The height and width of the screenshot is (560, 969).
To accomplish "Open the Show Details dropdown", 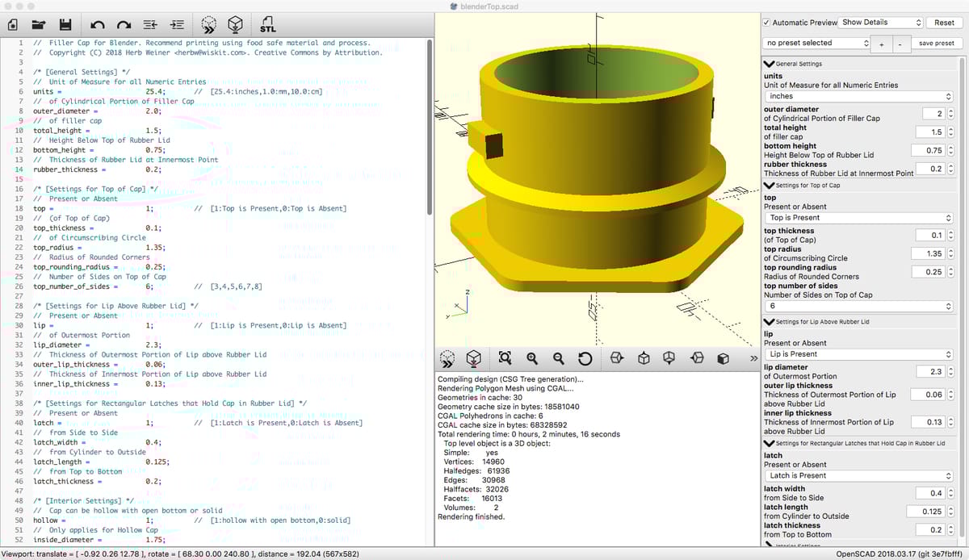I will pyautogui.click(x=881, y=23).
